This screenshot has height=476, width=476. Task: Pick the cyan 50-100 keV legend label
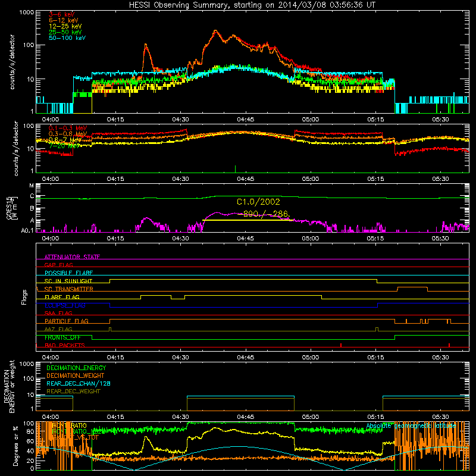coord(67,38)
